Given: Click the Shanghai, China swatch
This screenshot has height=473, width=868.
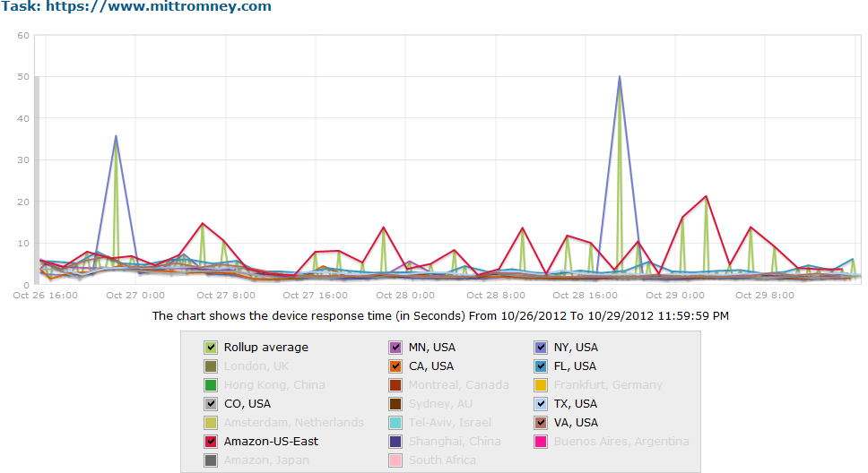Looking at the screenshot, I should (395, 442).
